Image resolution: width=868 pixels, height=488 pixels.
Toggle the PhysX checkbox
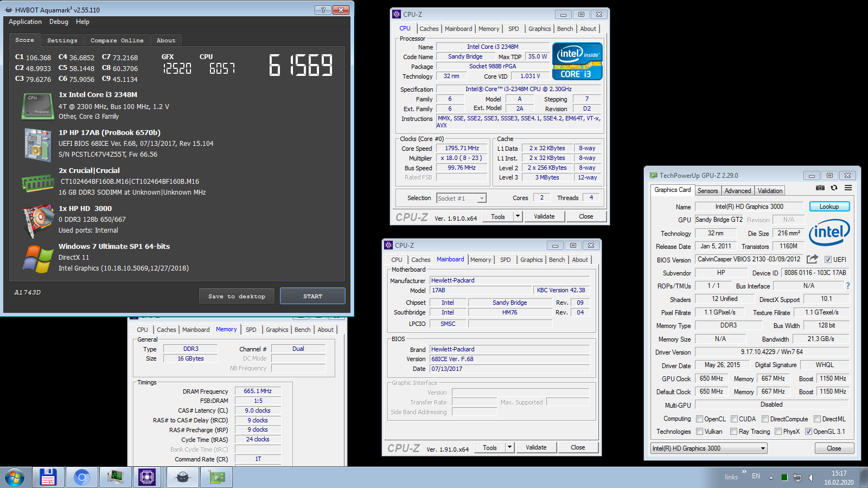[x=778, y=432]
